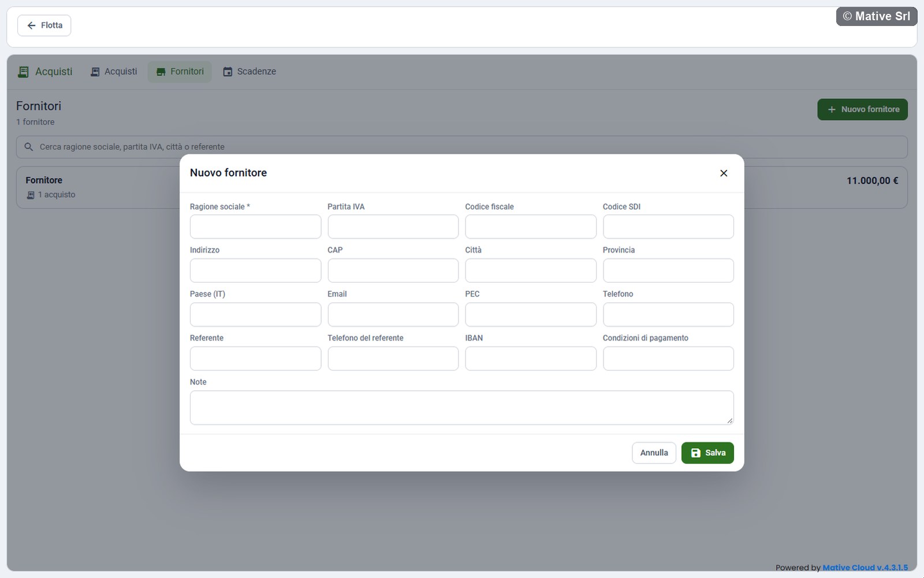Screen dimensions: 924x578
Task: Save the supplier with Salva
Action: tap(707, 453)
